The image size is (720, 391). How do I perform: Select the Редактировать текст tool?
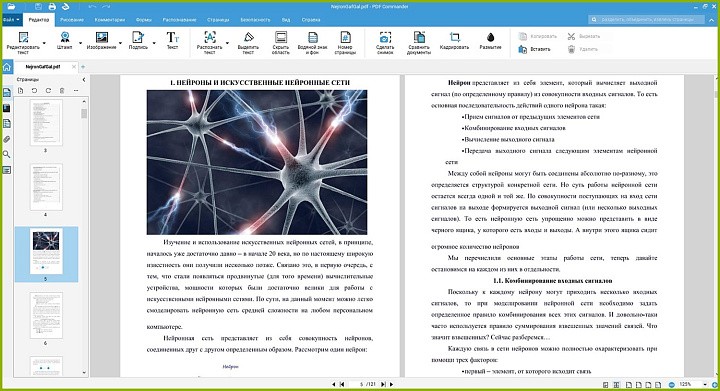[23, 43]
